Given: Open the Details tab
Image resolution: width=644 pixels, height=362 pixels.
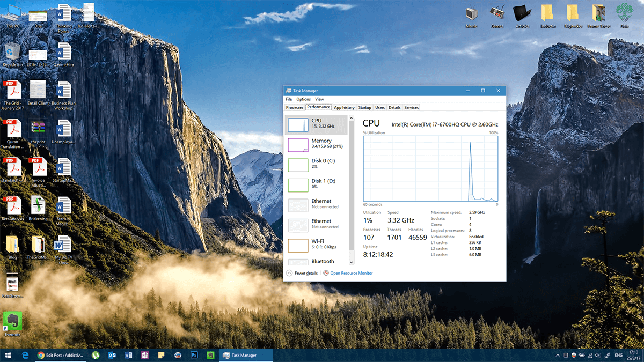Looking at the screenshot, I should (394, 108).
